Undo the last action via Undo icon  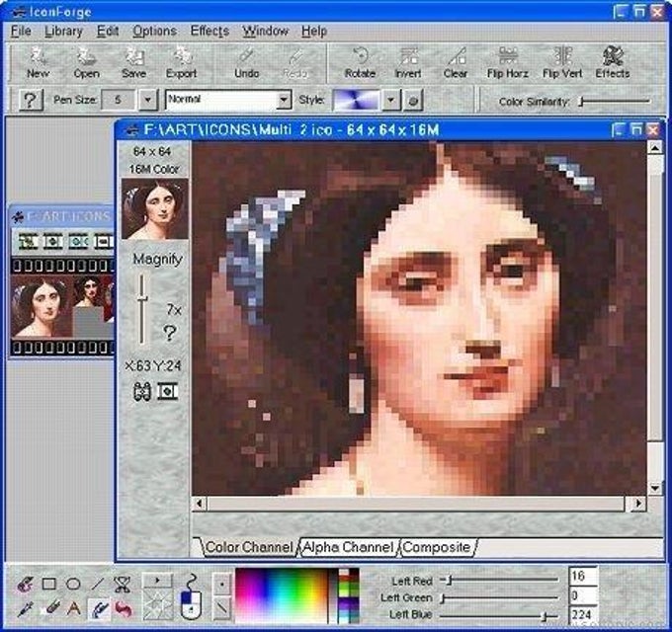point(246,63)
